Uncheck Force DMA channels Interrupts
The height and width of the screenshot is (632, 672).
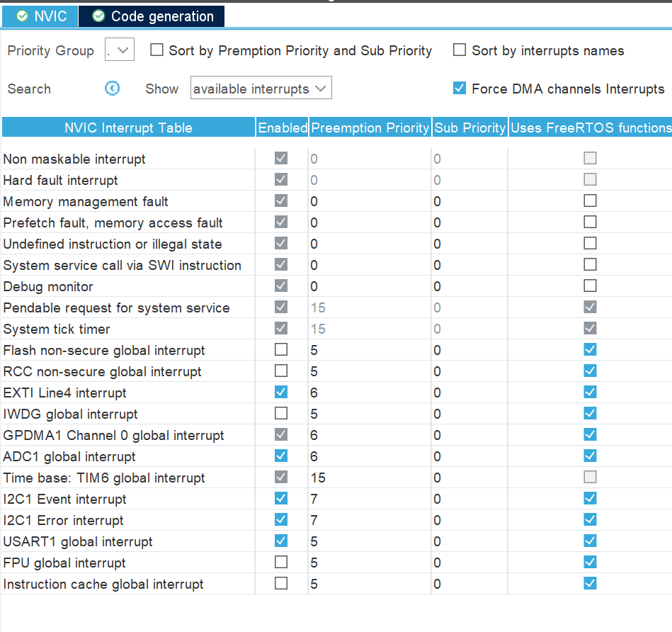click(460, 89)
